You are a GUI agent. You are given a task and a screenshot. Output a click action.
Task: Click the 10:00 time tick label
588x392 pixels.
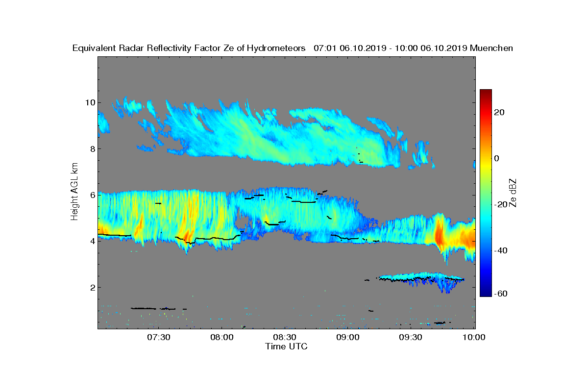(474, 337)
